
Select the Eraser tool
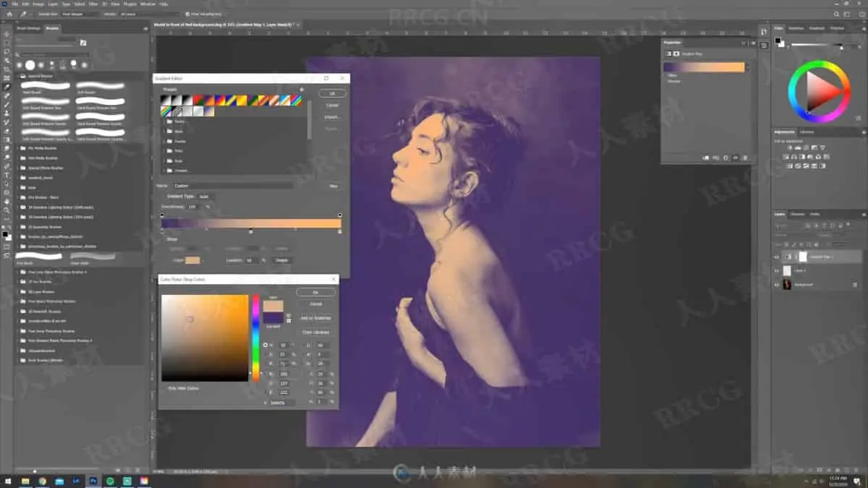7,131
